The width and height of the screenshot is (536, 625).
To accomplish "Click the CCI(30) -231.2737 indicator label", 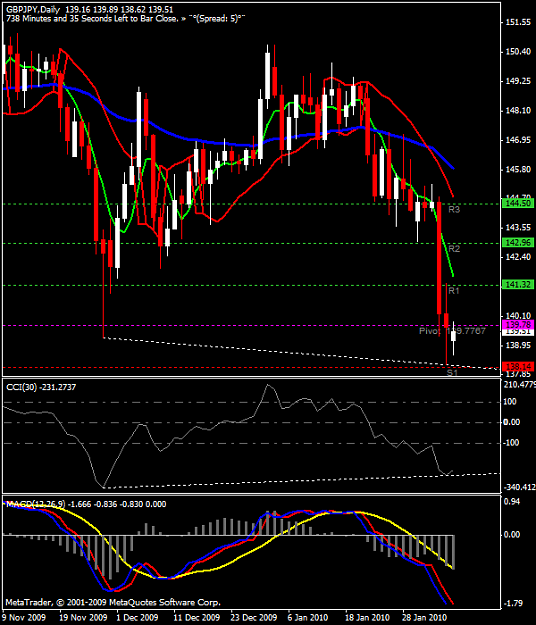I will (41, 387).
